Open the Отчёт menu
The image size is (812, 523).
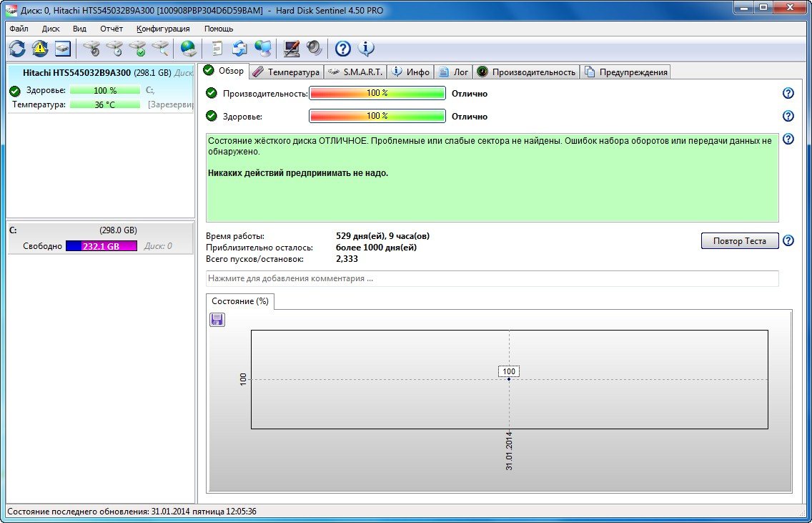112,29
